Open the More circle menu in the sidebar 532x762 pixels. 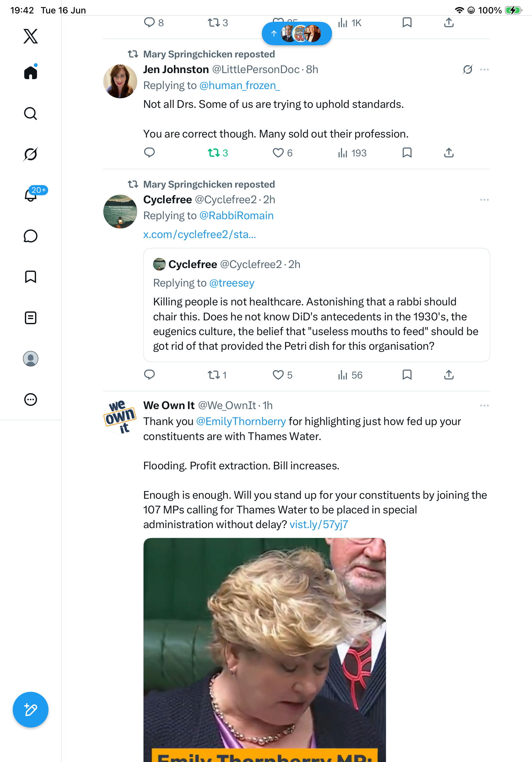point(31,399)
